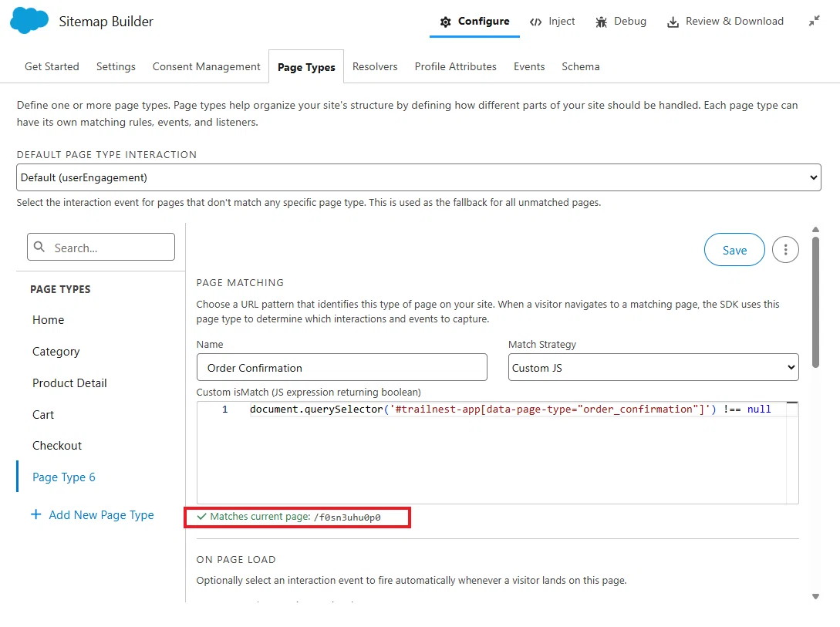Open Consent Management tab
Image resolution: width=840 pixels, height=627 pixels.
pos(206,66)
